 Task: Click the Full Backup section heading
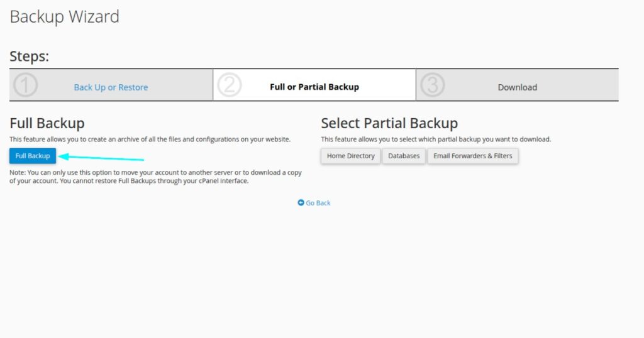[47, 123]
